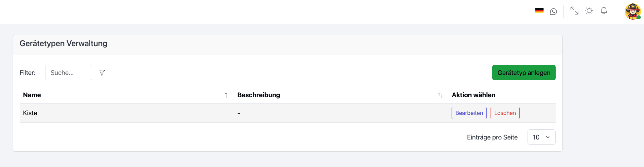Click the Name column header label
Screen dimensions: 644x167
point(32,95)
